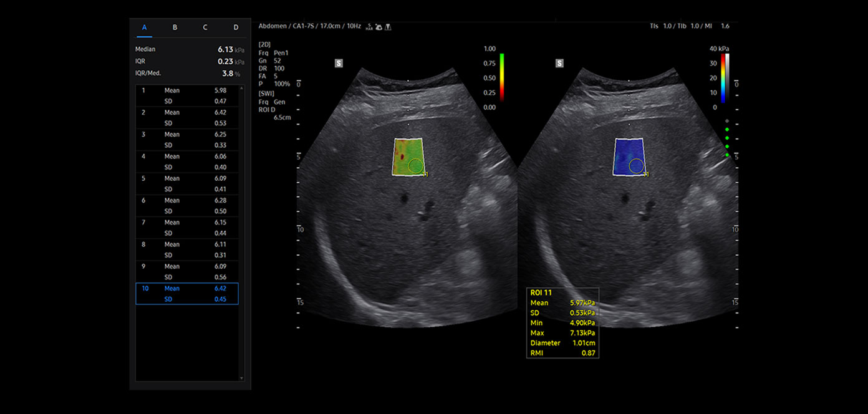Screen dimensions: 868x414
Task: Click the warning triangle icon in the header
Action: tap(388, 27)
